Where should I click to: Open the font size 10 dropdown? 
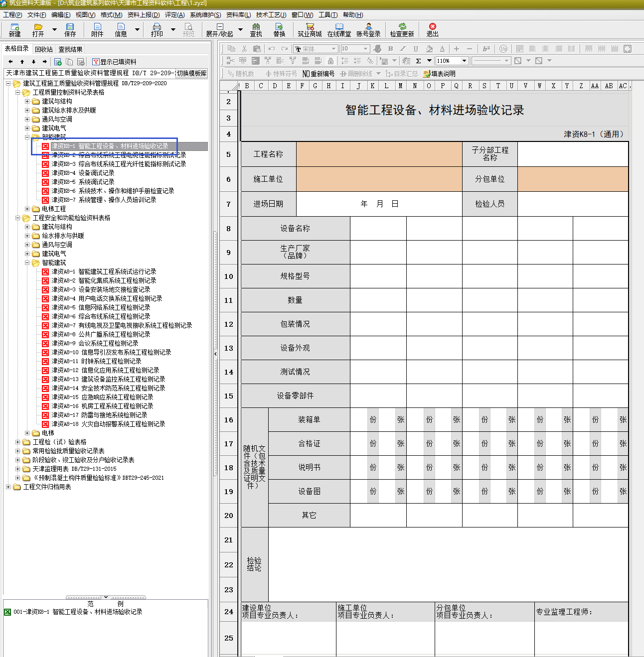(x=366, y=49)
